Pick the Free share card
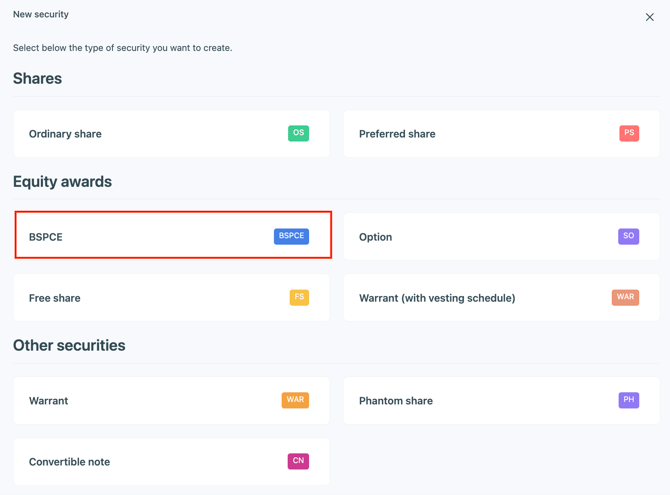 click(x=150, y=298)
